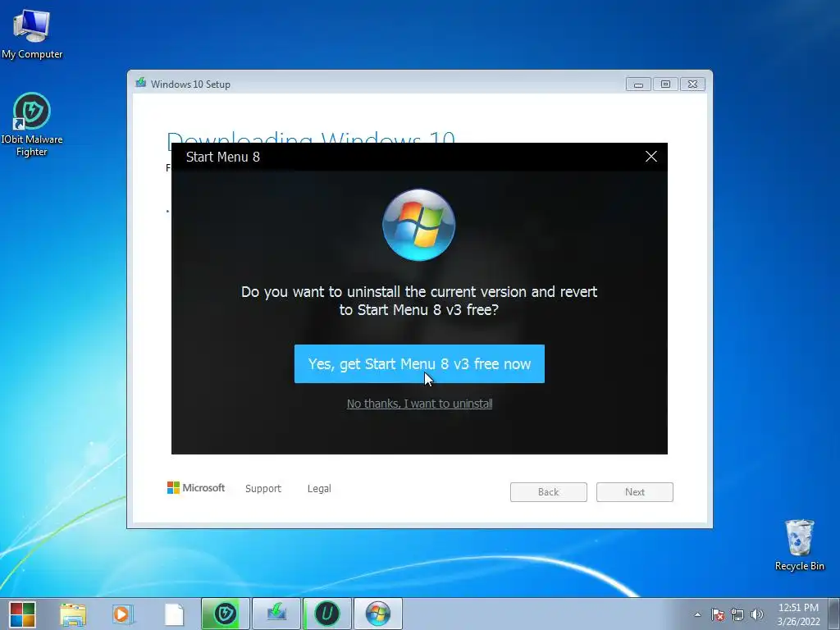Open blank document icon on taskbar

tap(174, 614)
